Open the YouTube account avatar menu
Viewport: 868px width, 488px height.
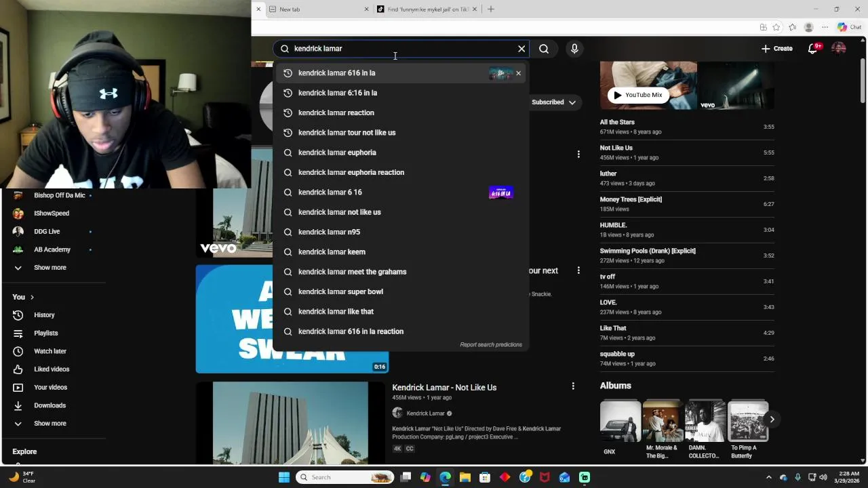coord(839,48)
